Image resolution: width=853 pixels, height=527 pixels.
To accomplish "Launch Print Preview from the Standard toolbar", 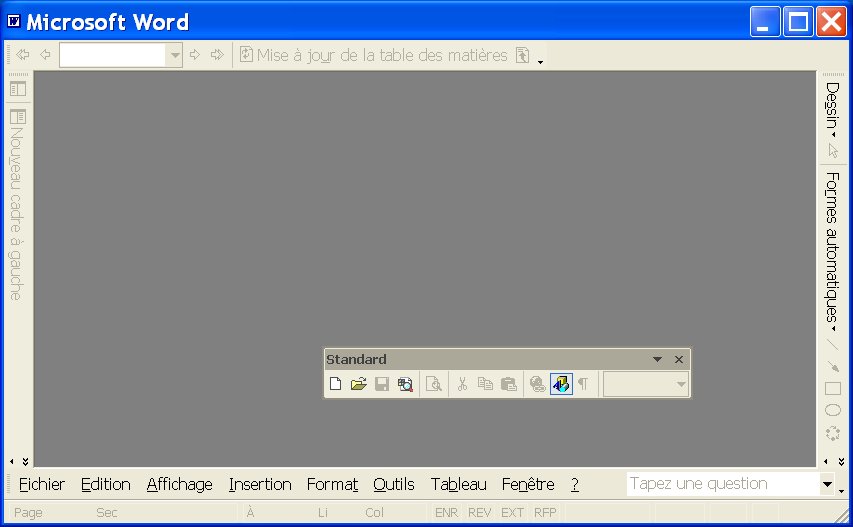I will (x=434, y=384).
